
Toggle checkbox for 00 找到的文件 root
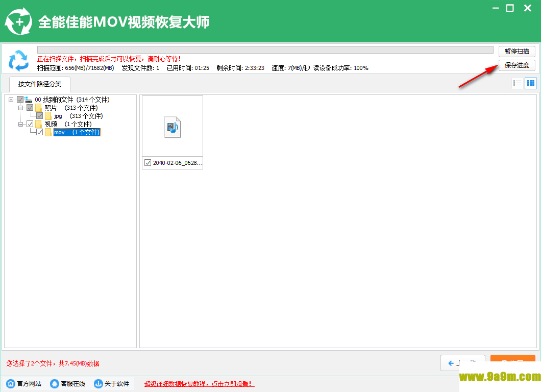(x=20, y=100)
